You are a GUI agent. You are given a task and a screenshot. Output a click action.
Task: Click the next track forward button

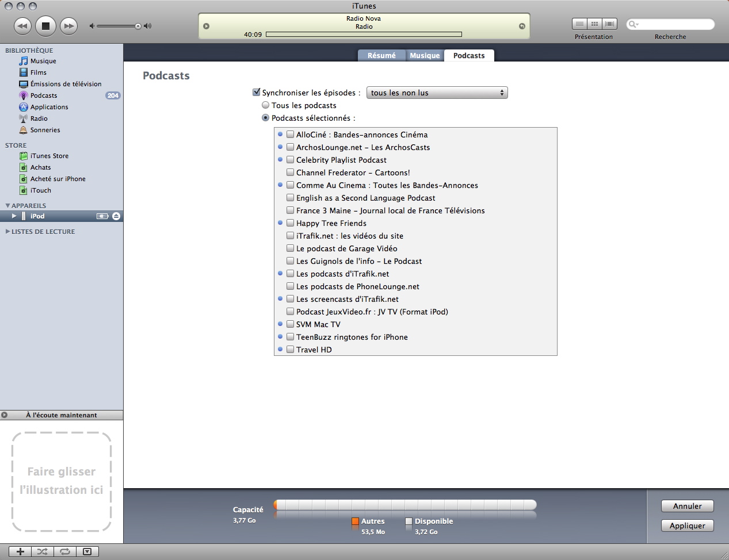coord(68,25)
